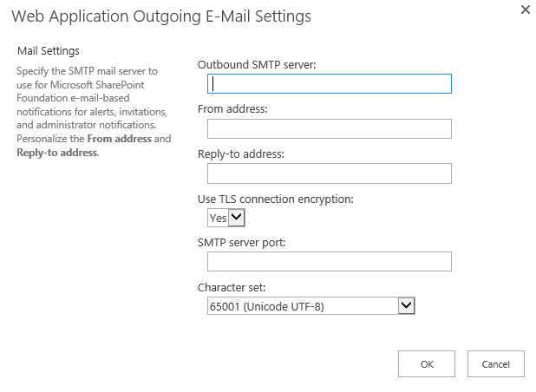The width and height of the screenshot is (536, 392).
Task: Click the dialog title 'Web Application Outgoing E-Mail Settings'
Action: point(161,16)
